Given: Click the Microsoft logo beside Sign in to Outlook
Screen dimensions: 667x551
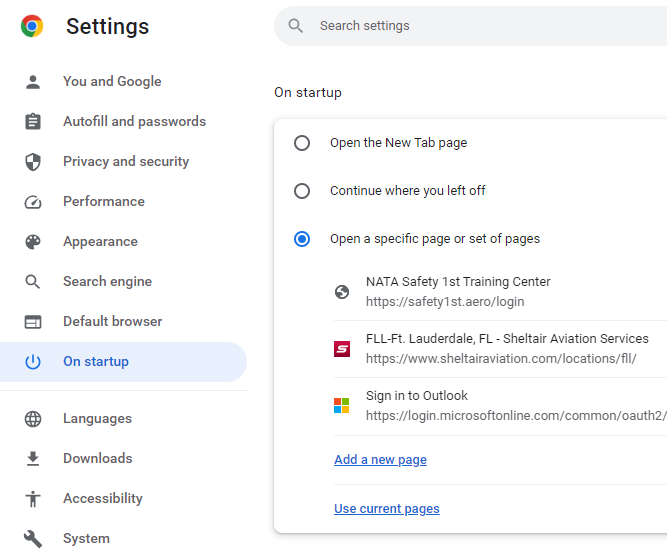Looking at the screenshot, I should tap(342, 405).
